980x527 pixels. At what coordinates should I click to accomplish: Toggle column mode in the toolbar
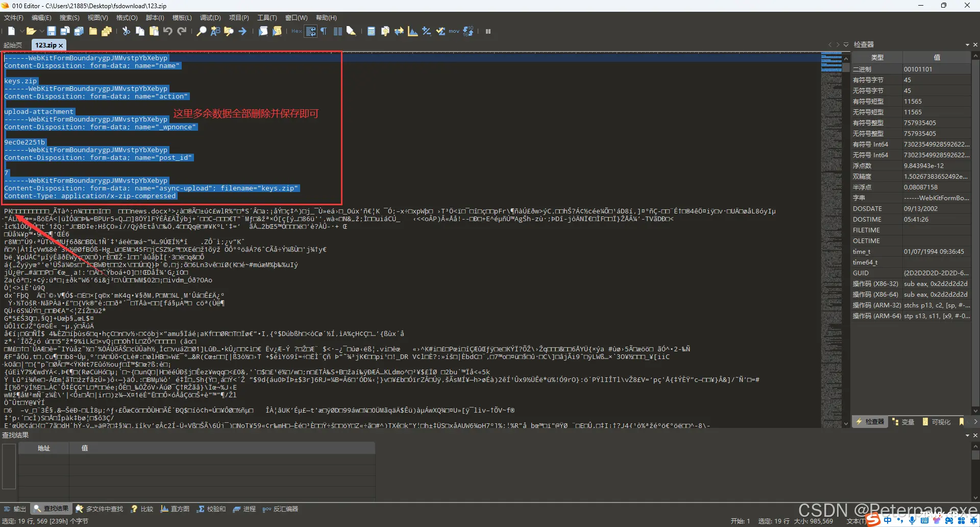coord(337,31)
